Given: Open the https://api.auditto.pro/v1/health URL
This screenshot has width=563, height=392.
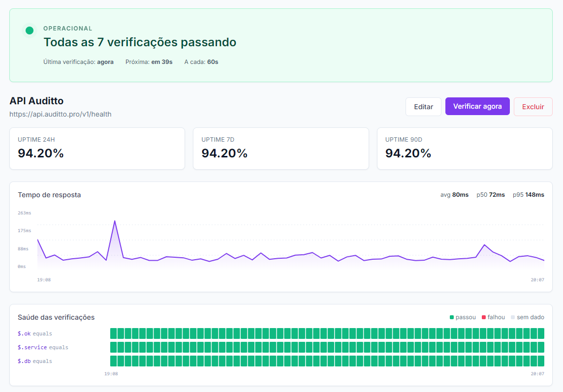Looking at the screenshot, I should pyautogui.click(x=61, y=114).
